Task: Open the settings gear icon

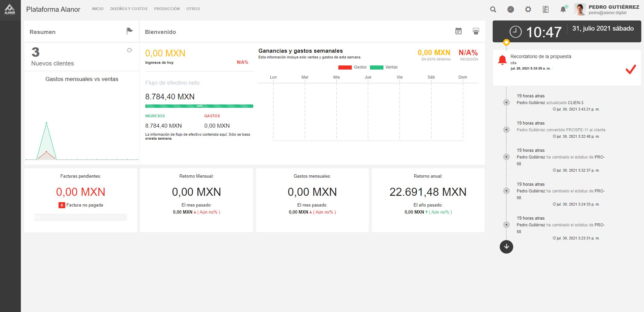Action: (x=528, y=9)
